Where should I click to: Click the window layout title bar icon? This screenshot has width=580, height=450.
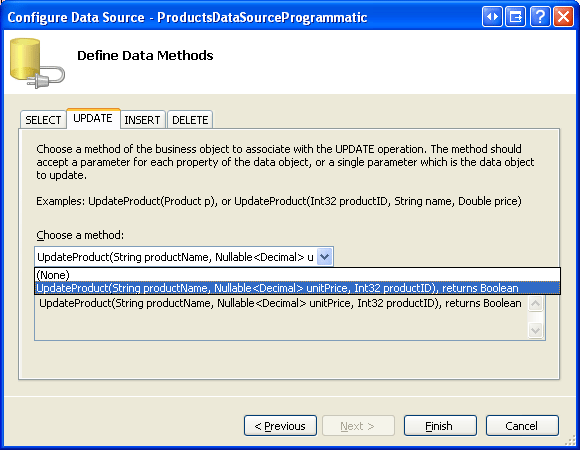click(x=516, y=17)
